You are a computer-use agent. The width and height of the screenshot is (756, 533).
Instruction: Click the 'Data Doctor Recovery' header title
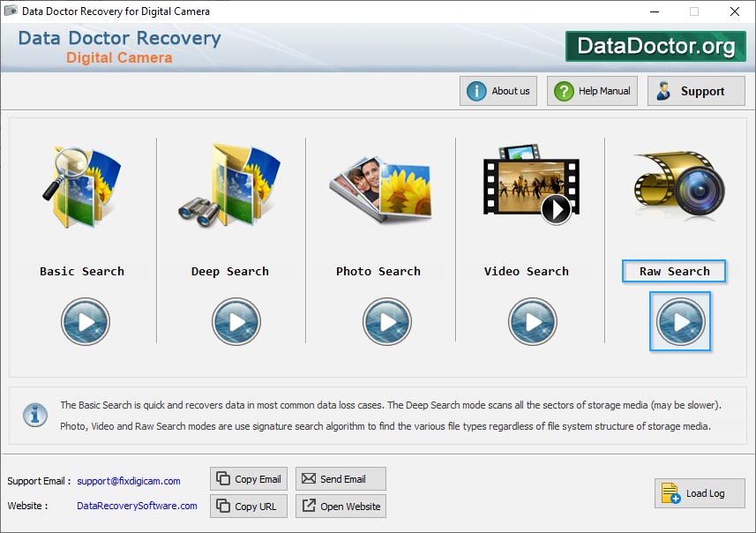(x=120, y=38)
